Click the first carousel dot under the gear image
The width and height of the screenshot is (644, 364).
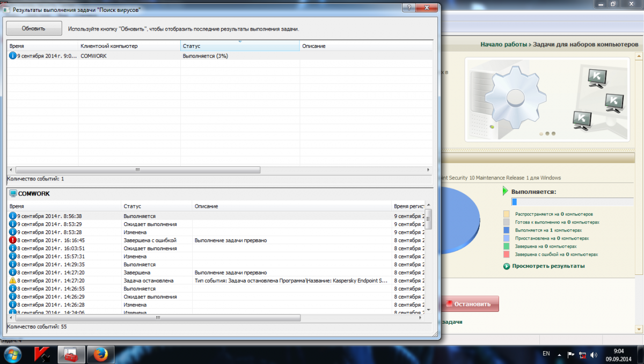pyautogui.click(x=540, y=134)
